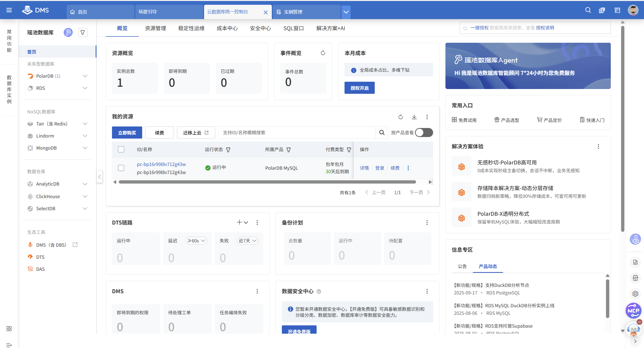The width and height of the screenshot is (644, 348).
Task: Click the MCP floating icon
Action: [x=634, y=311]
